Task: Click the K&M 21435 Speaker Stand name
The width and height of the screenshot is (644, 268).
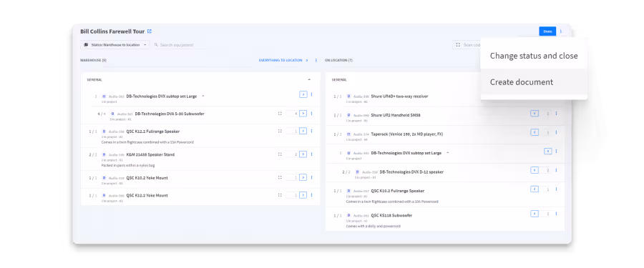Action: tap(150, 155)
